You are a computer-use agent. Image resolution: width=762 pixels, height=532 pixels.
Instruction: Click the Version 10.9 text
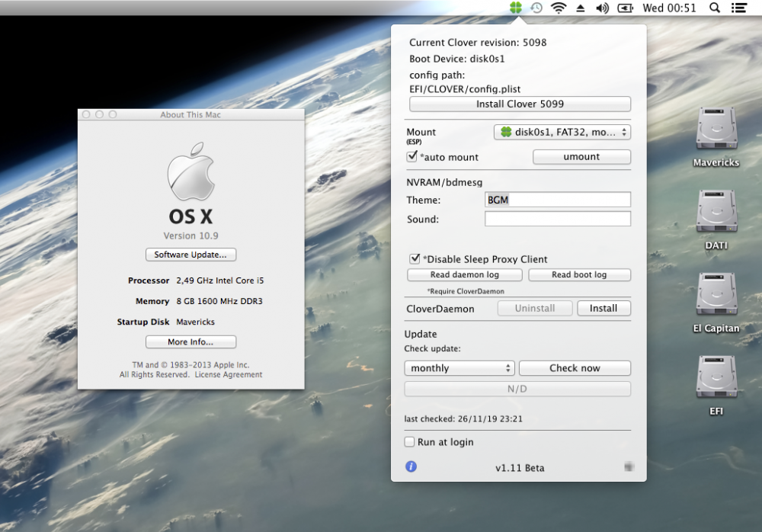tap(190, 236)
